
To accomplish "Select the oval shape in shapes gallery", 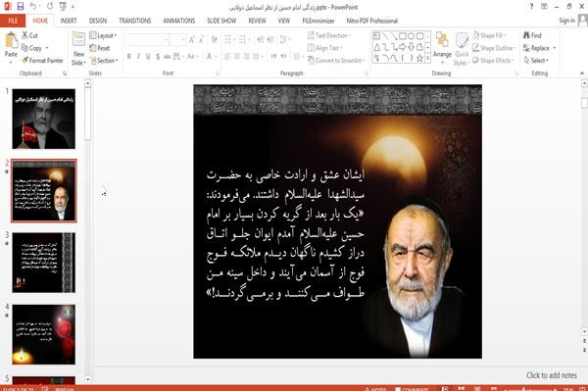I will [x=412, y=36].
